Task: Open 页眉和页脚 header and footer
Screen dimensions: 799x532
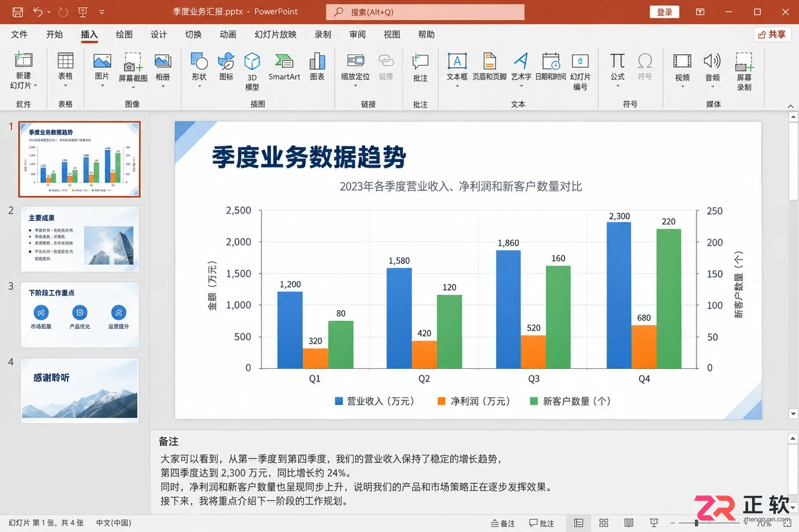Action: click(490, 67)
